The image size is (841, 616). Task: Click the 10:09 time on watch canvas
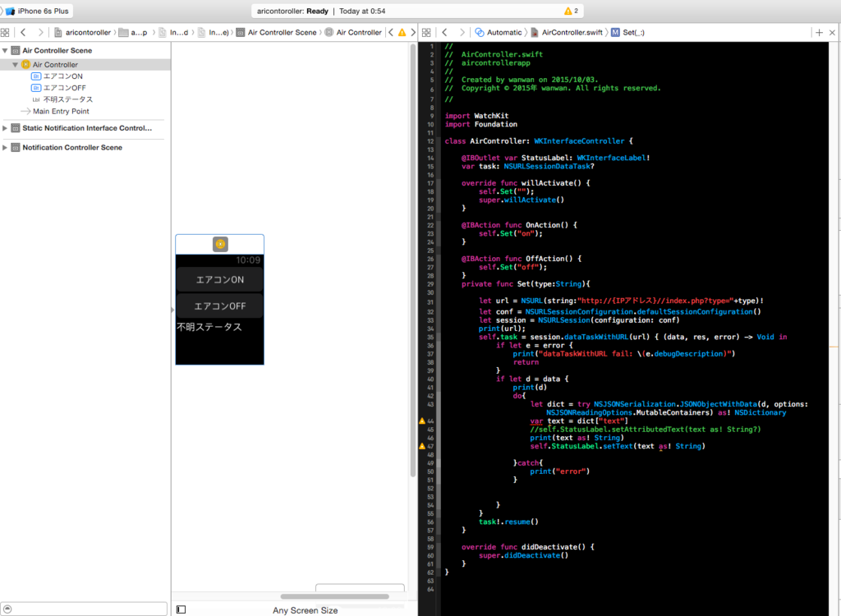(248, 260)
